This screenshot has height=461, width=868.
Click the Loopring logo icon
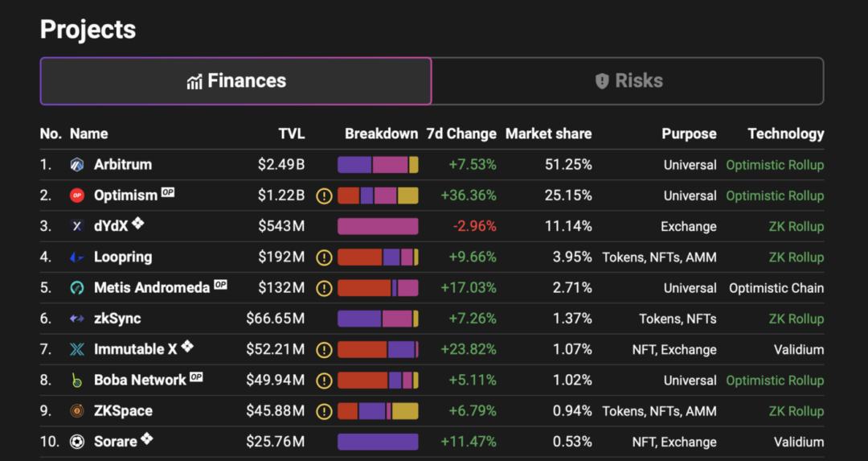(x=77, y=257)
